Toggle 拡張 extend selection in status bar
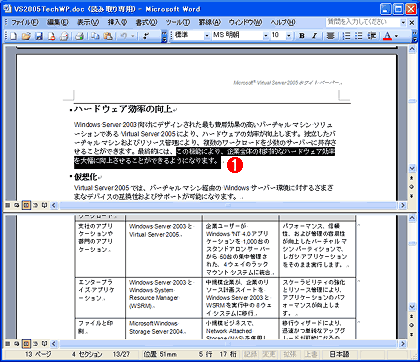420x362 pixels. tap(290, 354)
